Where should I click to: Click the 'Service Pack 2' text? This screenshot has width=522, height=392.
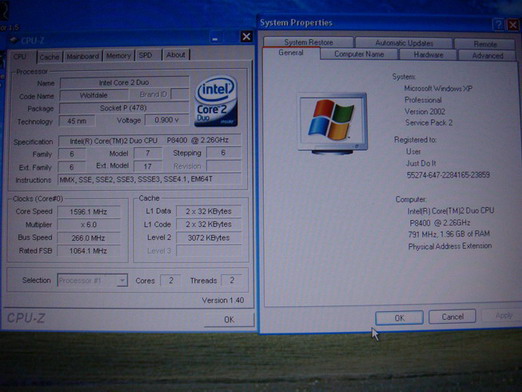coord(429,123)
